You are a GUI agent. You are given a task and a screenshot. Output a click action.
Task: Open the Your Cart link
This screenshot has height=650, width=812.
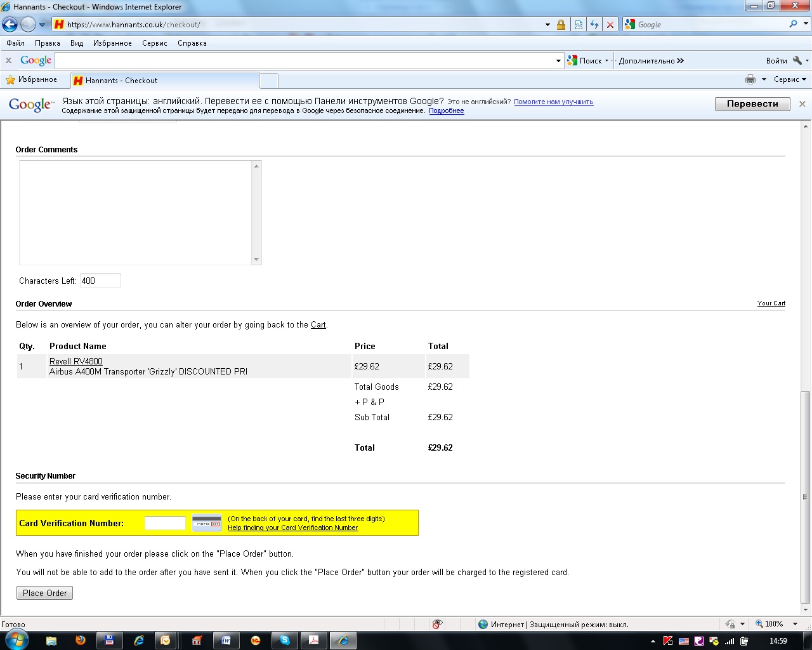(x=771, y=303)
